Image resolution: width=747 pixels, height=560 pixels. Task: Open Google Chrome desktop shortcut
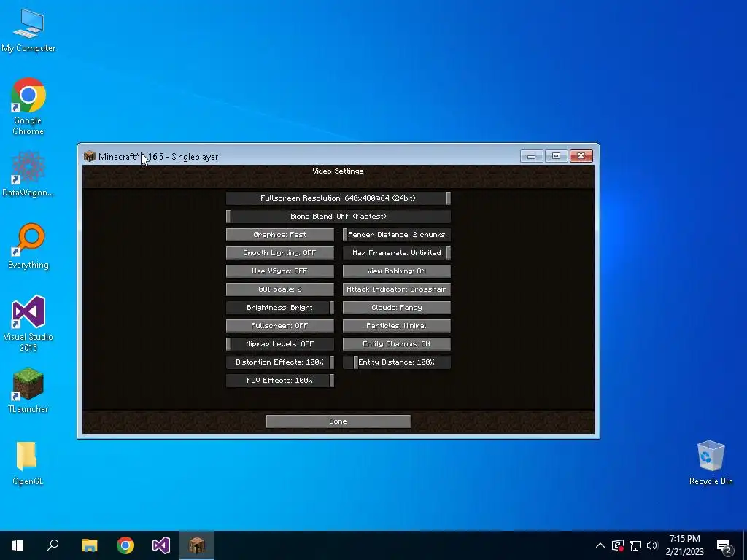[x=28, y=106]
